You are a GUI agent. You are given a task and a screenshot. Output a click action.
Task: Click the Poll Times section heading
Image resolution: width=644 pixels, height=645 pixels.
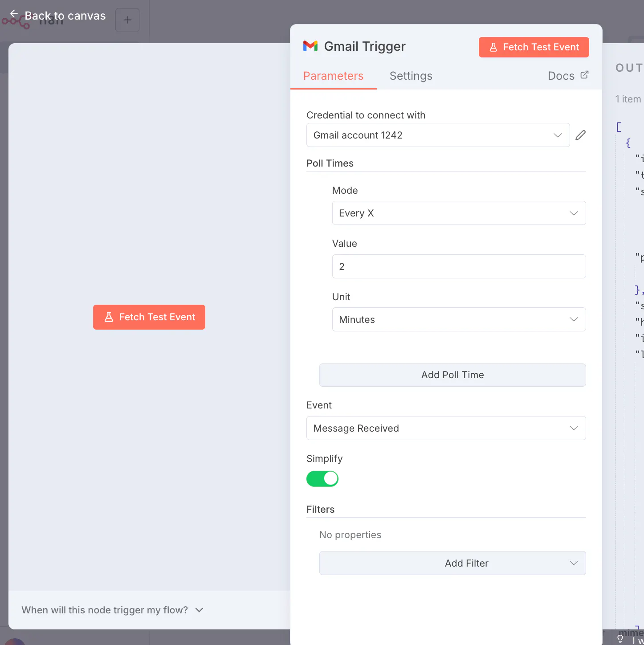(x=330, y=163)
